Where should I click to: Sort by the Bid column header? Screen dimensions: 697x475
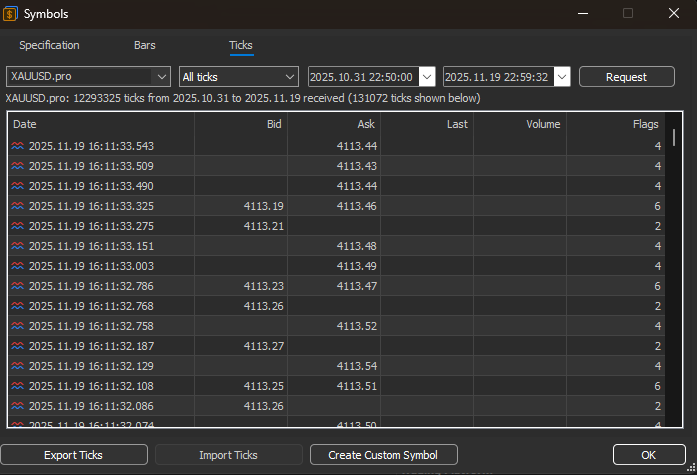[x=240, y=124]
